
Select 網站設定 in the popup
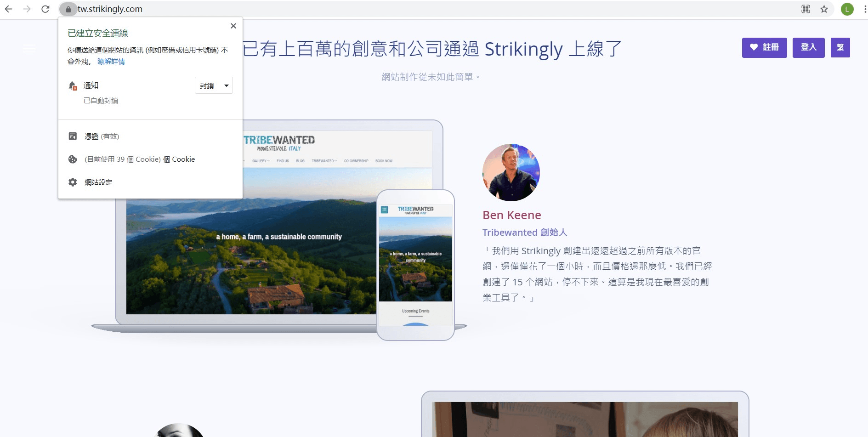tap(98, 182)
